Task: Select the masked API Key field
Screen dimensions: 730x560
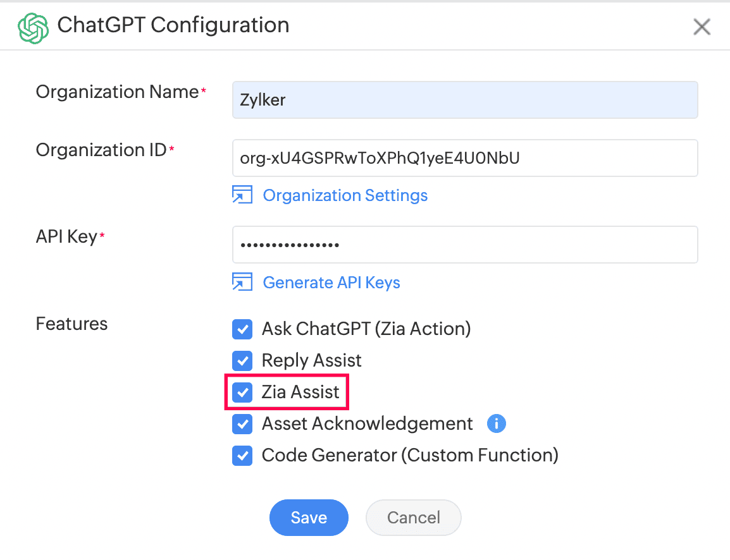Action: point(465,245)
